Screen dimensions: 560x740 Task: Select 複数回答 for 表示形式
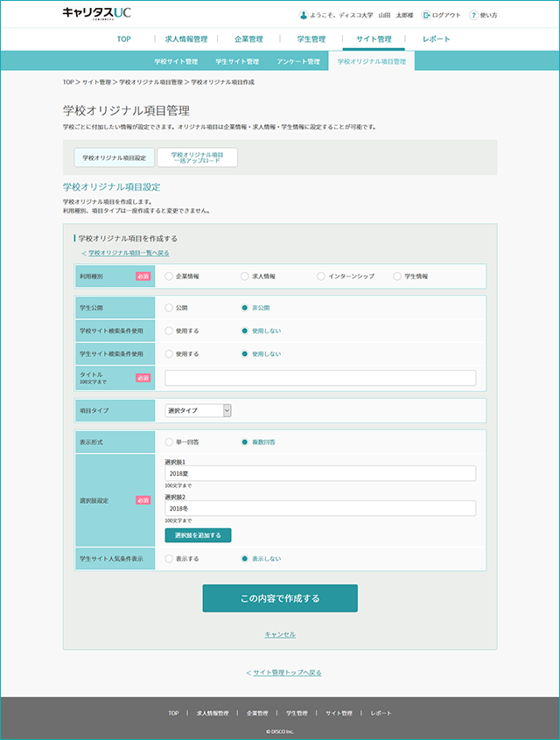[x=245, y=443]
